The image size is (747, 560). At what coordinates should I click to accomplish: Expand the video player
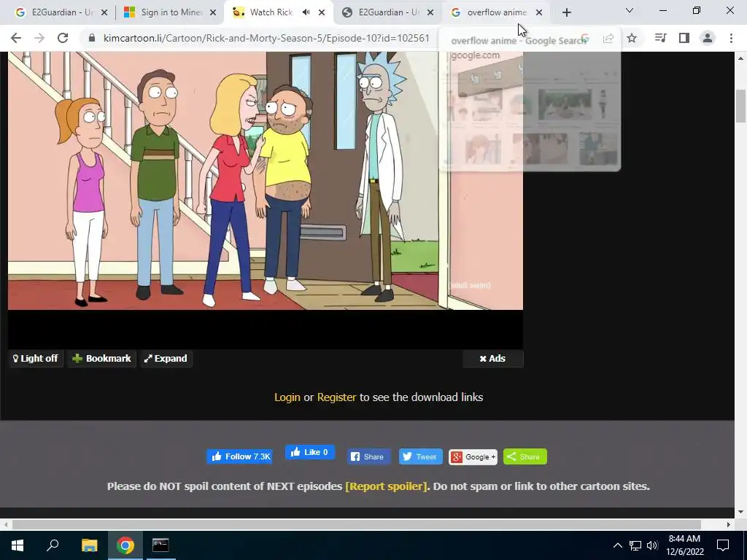pos(166,359)
